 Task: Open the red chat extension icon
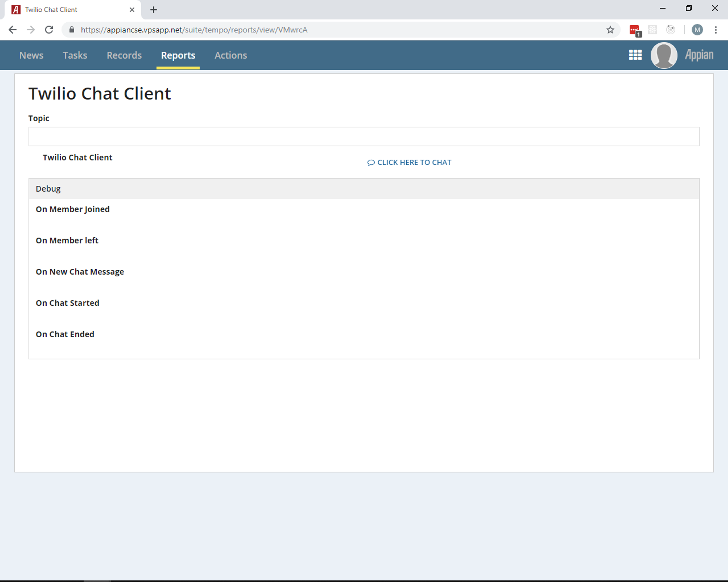[x=635, y=30]
